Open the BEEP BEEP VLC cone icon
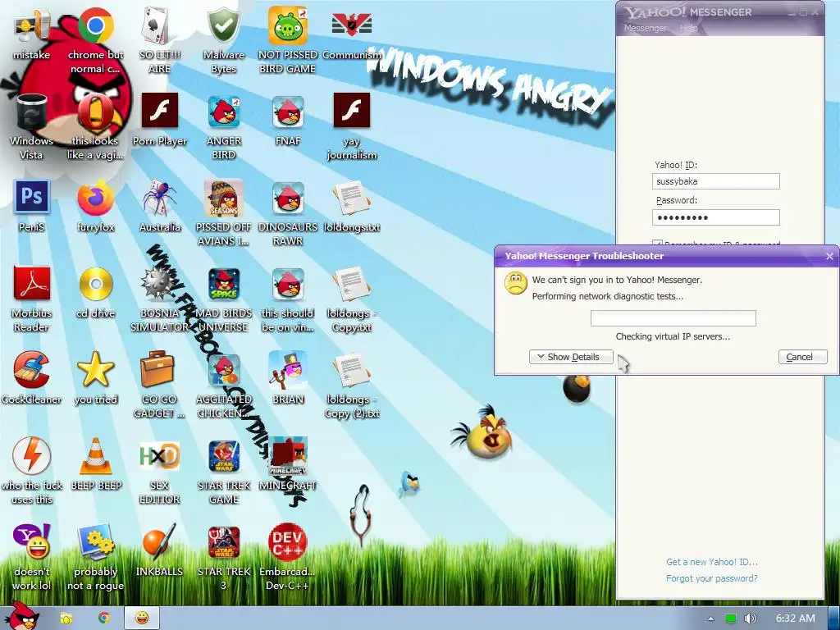The width and height of the screenshot is (840, 630). 95,455
